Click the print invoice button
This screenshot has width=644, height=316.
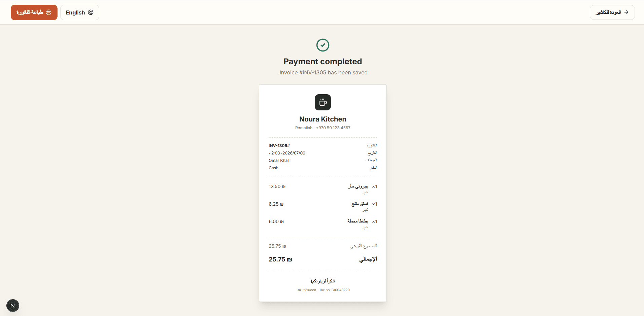[34, 12]
